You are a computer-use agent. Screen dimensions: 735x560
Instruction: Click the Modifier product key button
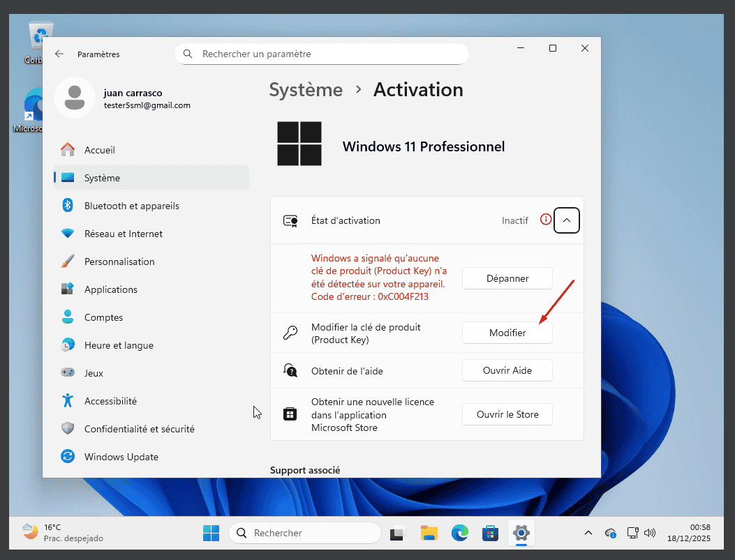(x=507, y=333)
